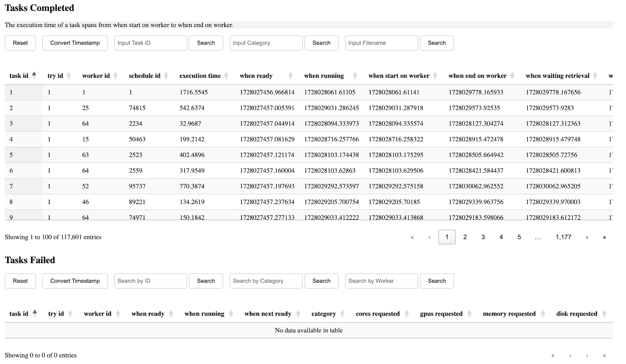Sort completed tasks by schedule id
626x364 pixels.
pos(144,75)
